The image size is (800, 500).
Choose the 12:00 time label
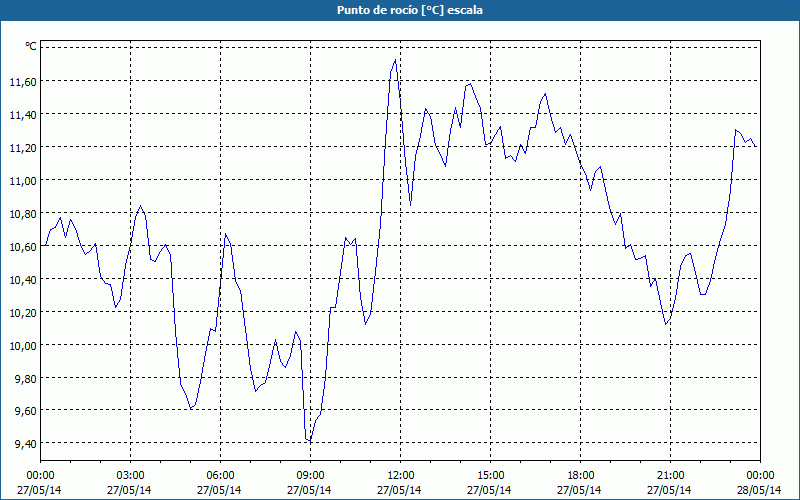tap(401, 476)
